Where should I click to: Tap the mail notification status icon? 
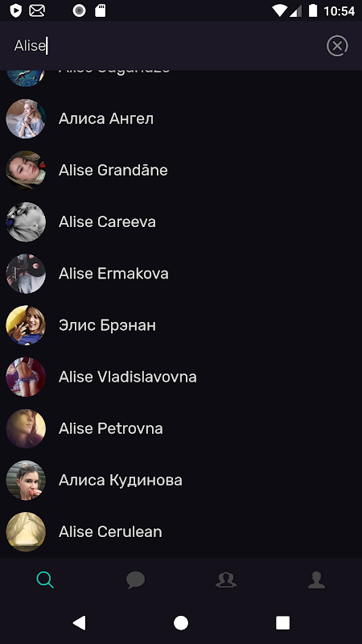click(x=37, y=10)
